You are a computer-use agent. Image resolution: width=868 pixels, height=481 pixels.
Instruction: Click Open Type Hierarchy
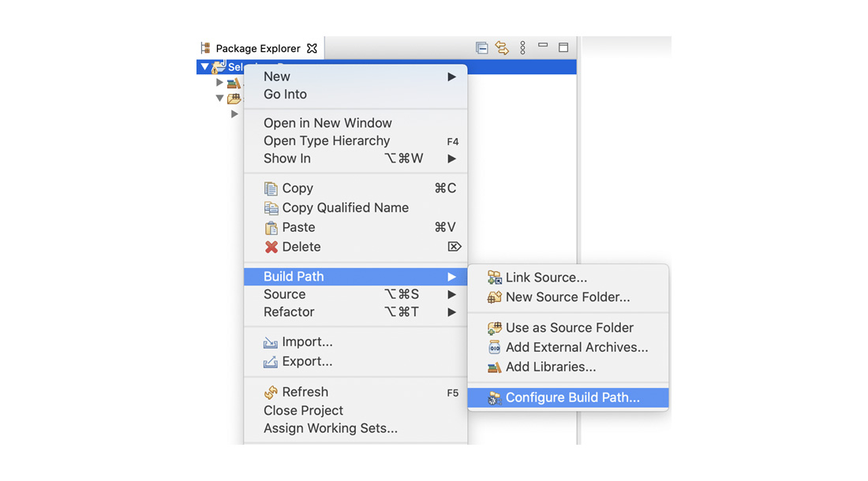coord(327,140)
